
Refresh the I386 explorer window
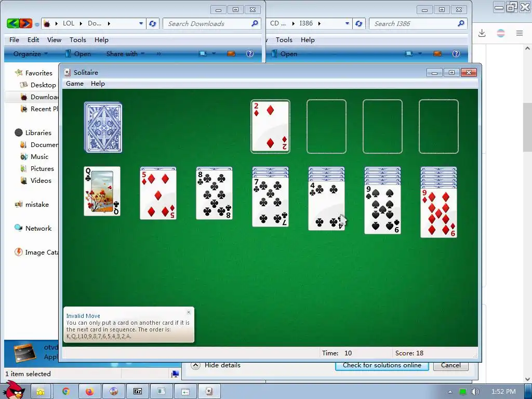pos(358,23)
